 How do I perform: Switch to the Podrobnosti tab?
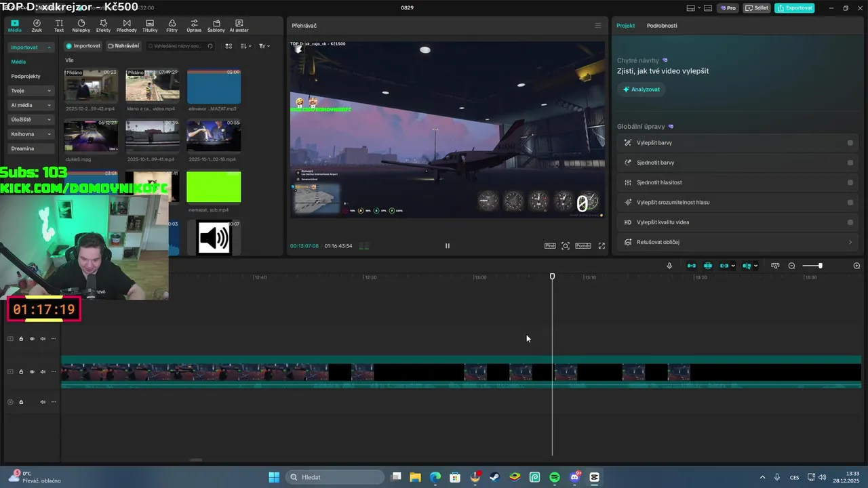(662, 26)
